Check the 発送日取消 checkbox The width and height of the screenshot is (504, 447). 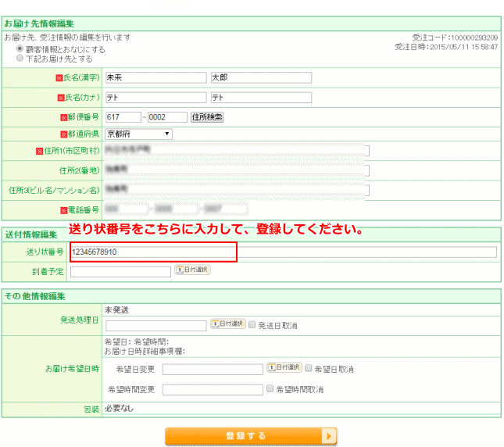[x=252, y=324]
